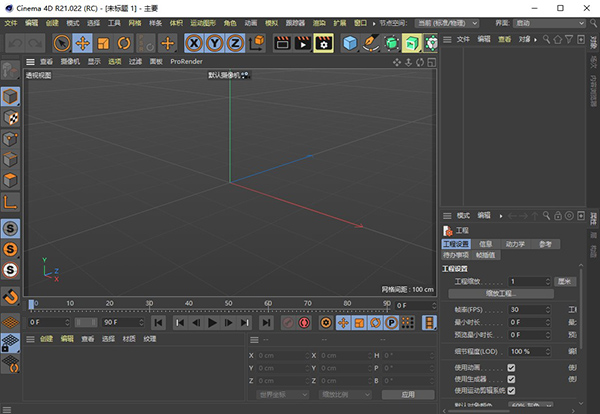The image size is (600, 414).
Task: Click the Redo arrow icon
Action: tap(35, 43)
